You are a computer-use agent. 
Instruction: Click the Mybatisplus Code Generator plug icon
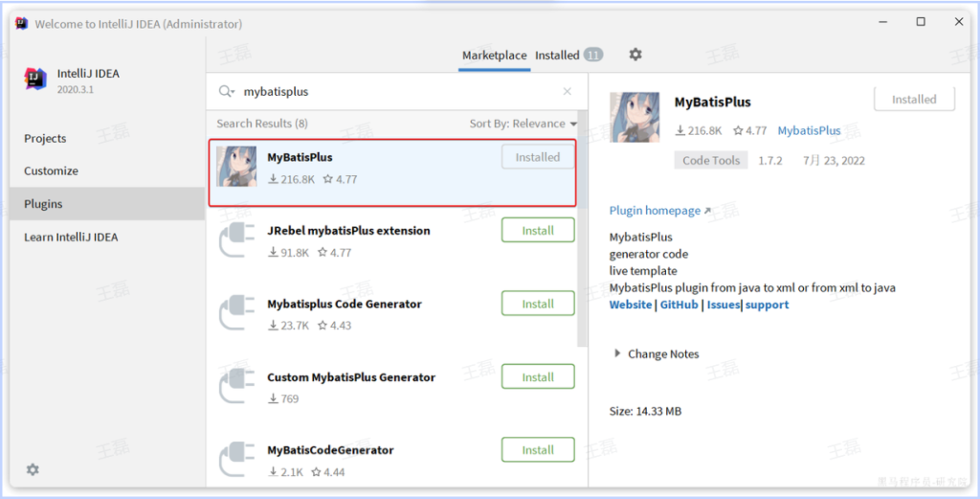[236, 313]
